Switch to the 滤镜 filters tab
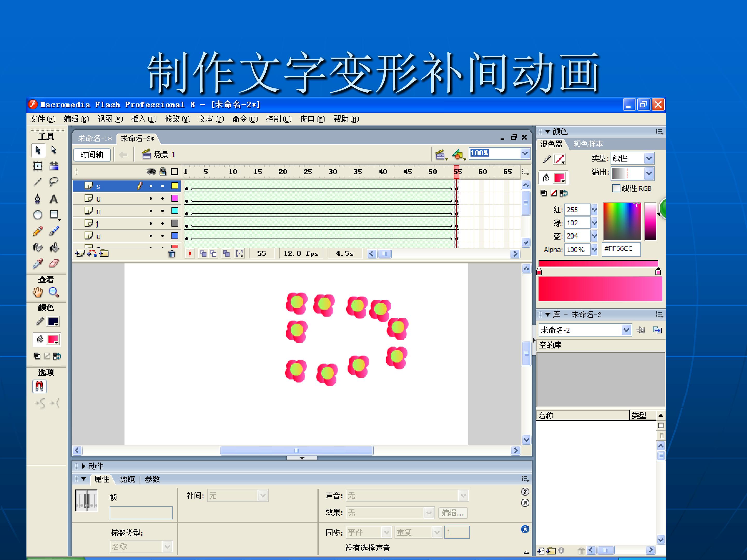The width and height of the screenshot is (747, 560). [127, 479]
